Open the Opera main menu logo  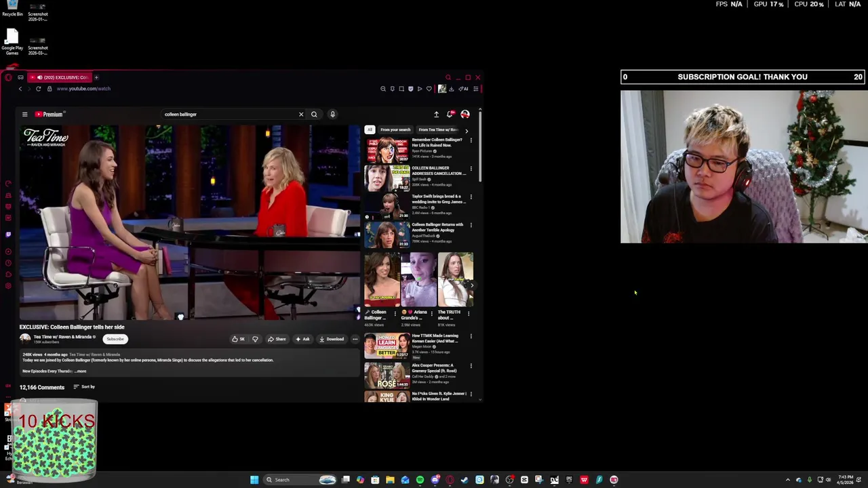coord(8,77)
